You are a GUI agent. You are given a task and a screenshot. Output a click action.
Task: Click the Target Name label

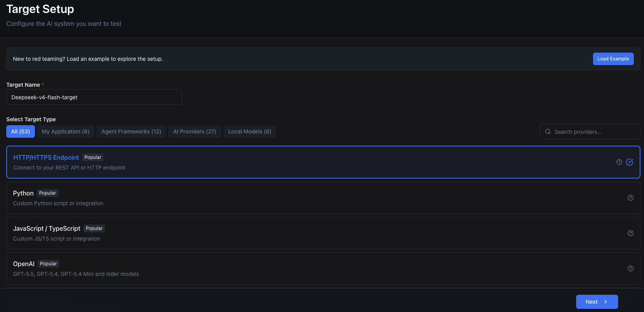(x=23, y=85)
